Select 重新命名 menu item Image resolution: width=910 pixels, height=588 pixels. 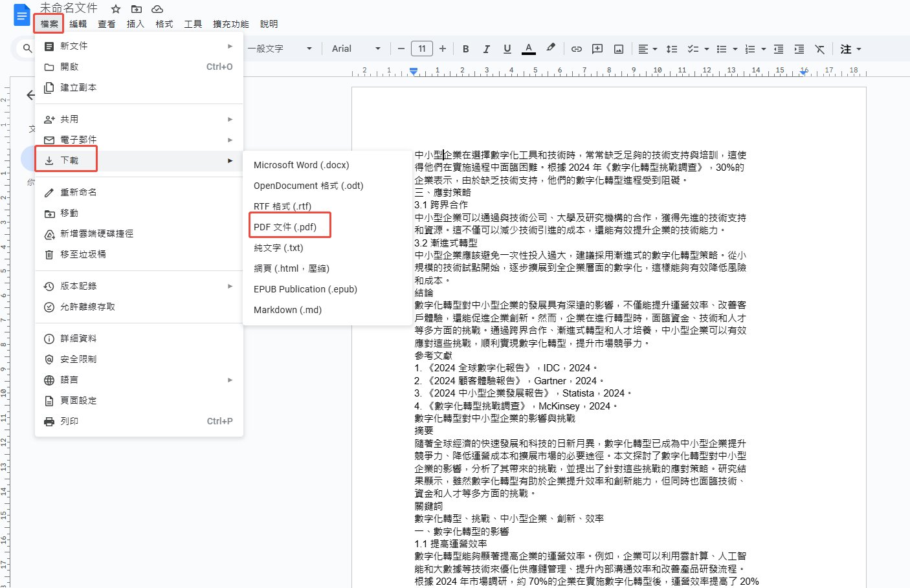tap(139, 192)
